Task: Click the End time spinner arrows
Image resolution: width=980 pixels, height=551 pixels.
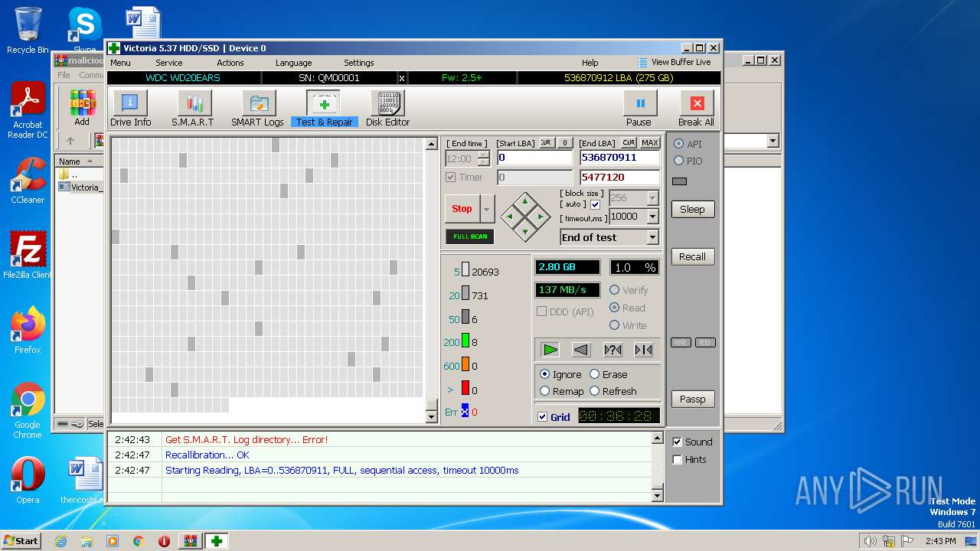Action: (x=483, y=158)
